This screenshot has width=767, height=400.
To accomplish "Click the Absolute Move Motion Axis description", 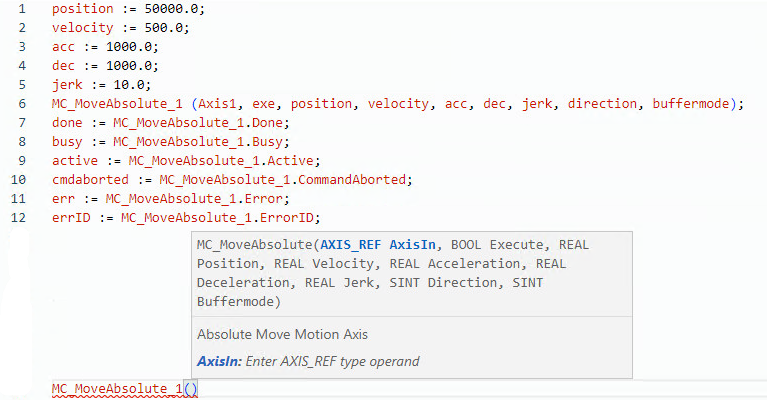I will [x=283, y=335].
